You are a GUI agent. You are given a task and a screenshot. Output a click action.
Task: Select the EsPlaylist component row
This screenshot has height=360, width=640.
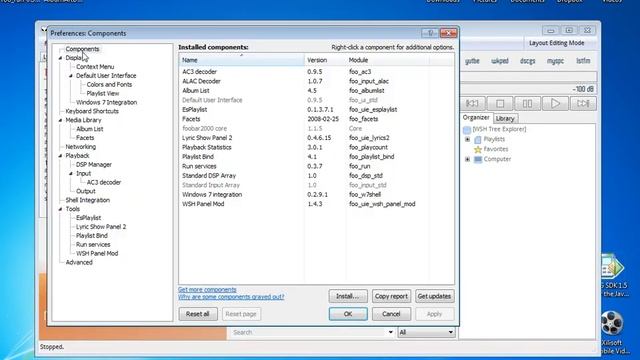[316, 110]
